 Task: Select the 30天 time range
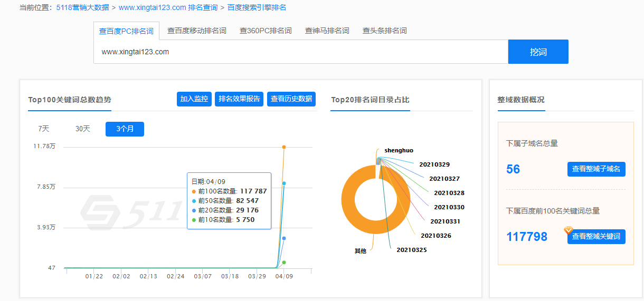point(83,129)
